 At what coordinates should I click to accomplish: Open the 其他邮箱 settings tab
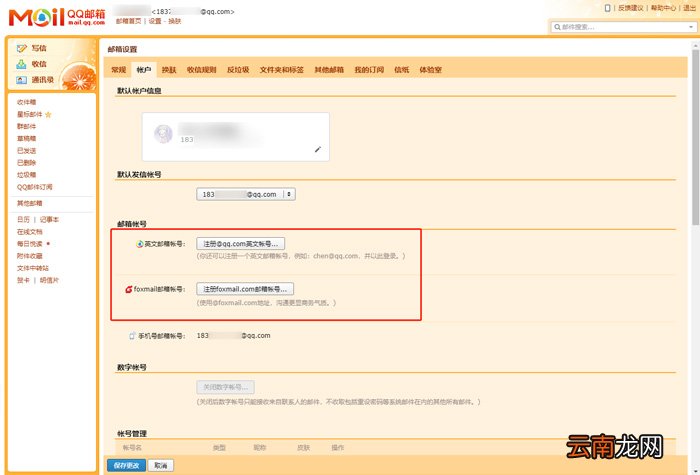tap(329, 70)
